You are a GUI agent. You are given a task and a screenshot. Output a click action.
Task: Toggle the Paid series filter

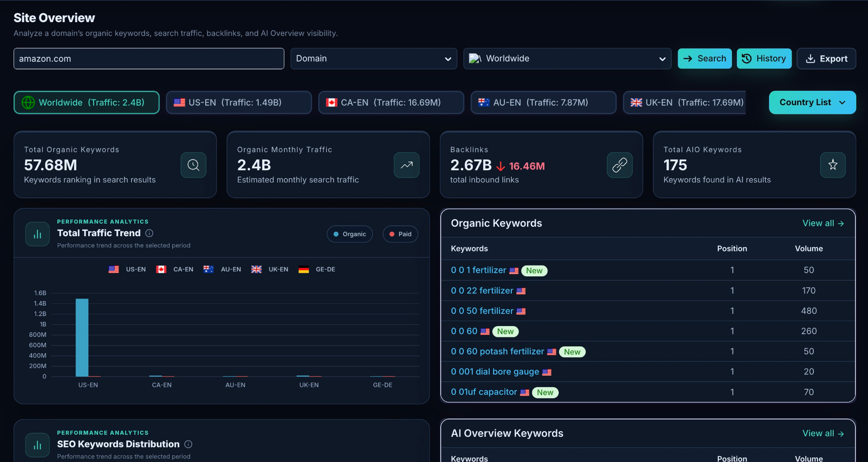(401, 234)
